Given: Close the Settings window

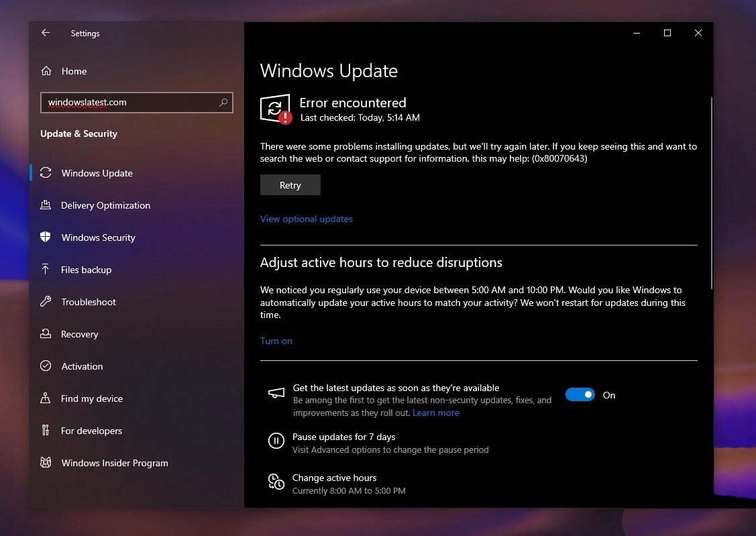Looking at the screenshot, I should (x=698, y=33).
